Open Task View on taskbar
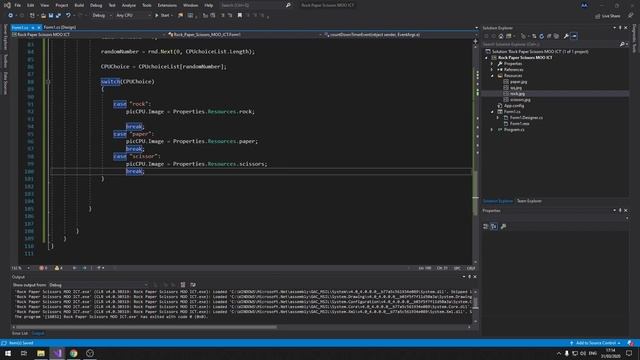This screenshot has width=640, height=360. click(x=24, y=353)
